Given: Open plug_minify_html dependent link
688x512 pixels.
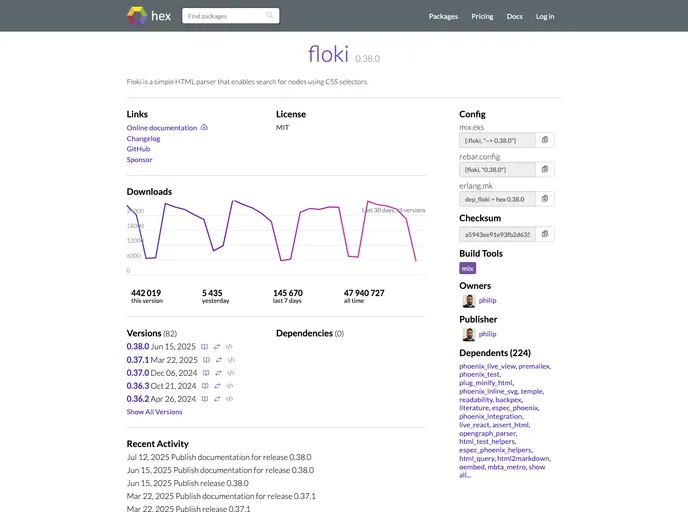Looking at the screenshot, I should pos(486,383).
